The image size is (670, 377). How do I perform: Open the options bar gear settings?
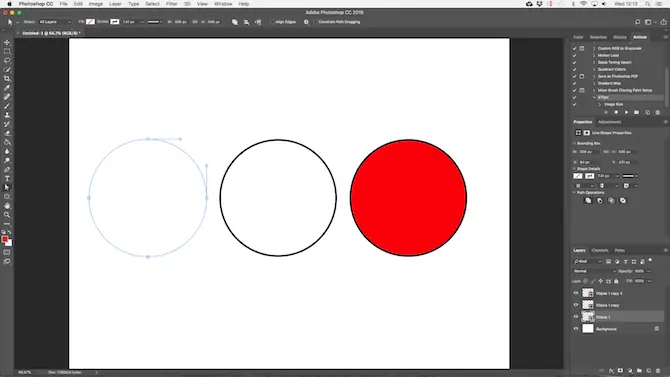pyautogui.click(x=306, y=22)
